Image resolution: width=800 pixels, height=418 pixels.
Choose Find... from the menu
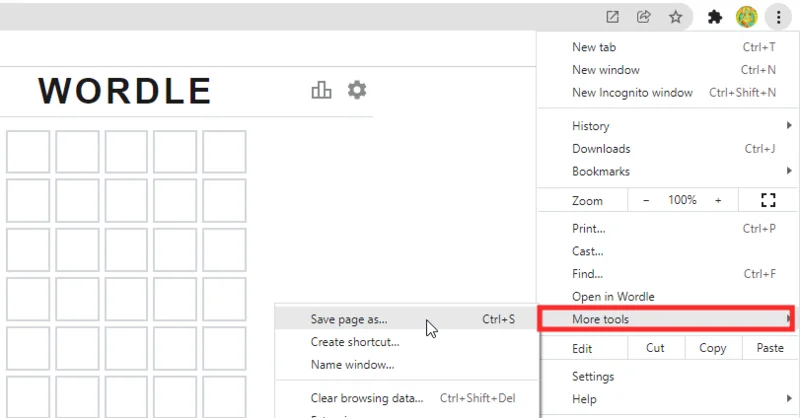pyautogui.click(x=668, y=274)
